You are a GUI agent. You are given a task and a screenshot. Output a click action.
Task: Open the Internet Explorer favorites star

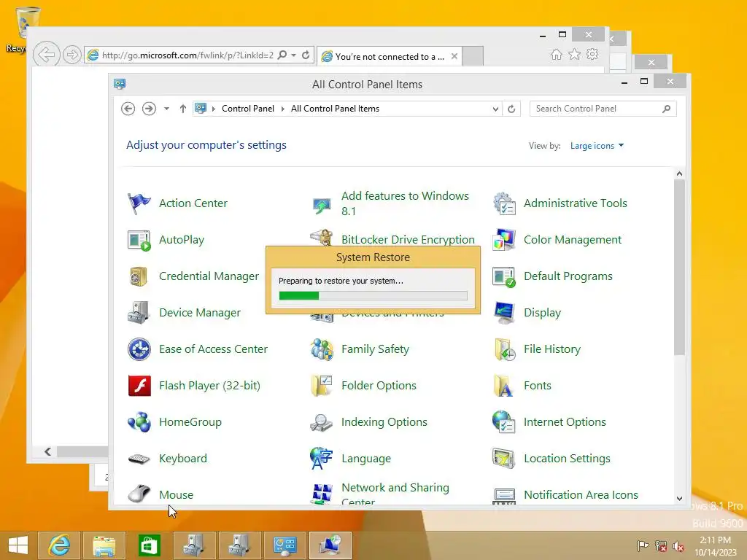[575, 55]
